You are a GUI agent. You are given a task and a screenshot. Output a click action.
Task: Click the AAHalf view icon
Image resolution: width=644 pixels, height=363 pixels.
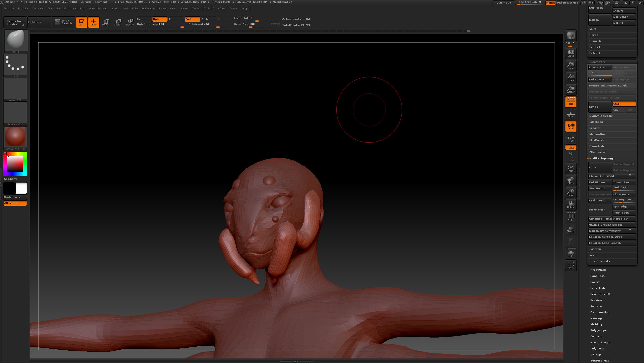click(x=571, y=89)
